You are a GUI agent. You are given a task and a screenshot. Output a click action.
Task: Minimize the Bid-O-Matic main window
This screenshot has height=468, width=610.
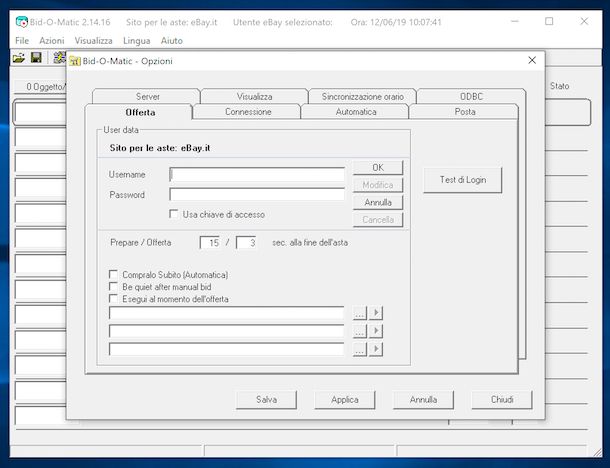click(x=514, y=21)
